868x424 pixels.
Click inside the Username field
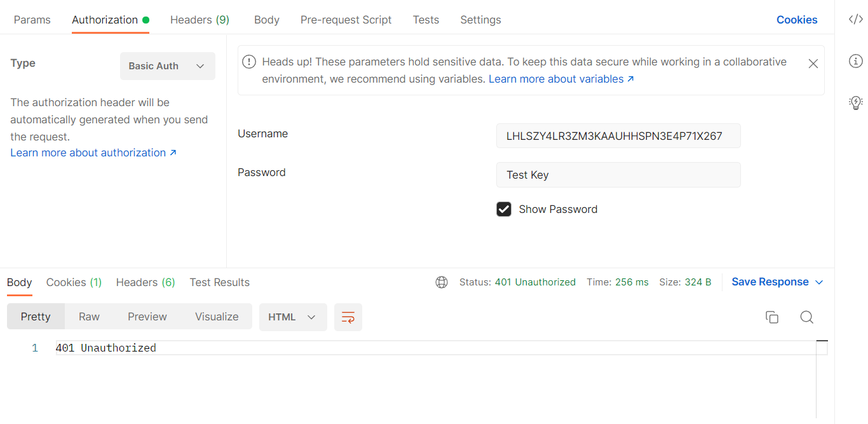coord(618,135)
